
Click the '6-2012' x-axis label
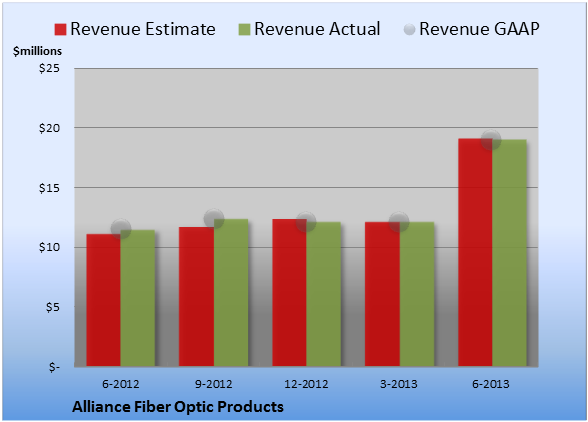click(120, 384)
